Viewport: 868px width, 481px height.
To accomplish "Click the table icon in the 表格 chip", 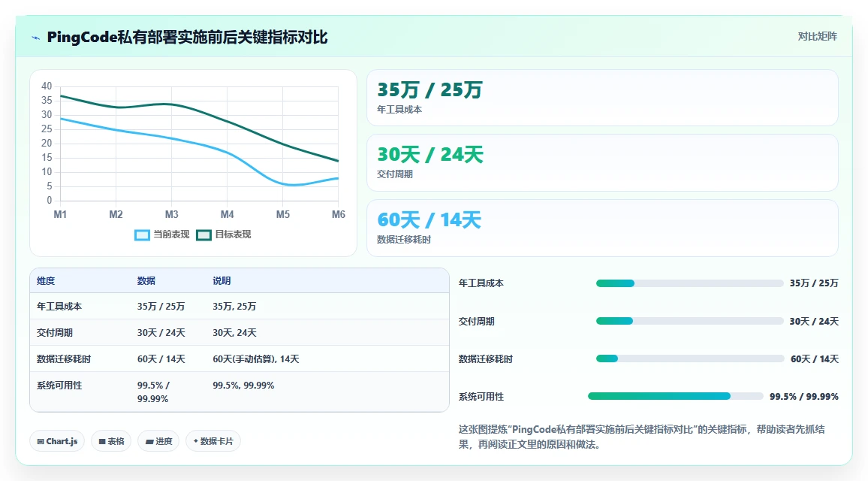I will tap(102, 442).
